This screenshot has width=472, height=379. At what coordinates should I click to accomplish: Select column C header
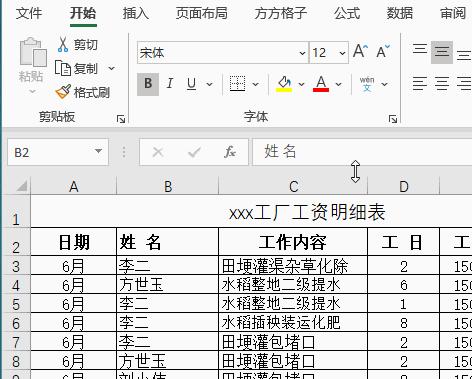click(293, 186)
